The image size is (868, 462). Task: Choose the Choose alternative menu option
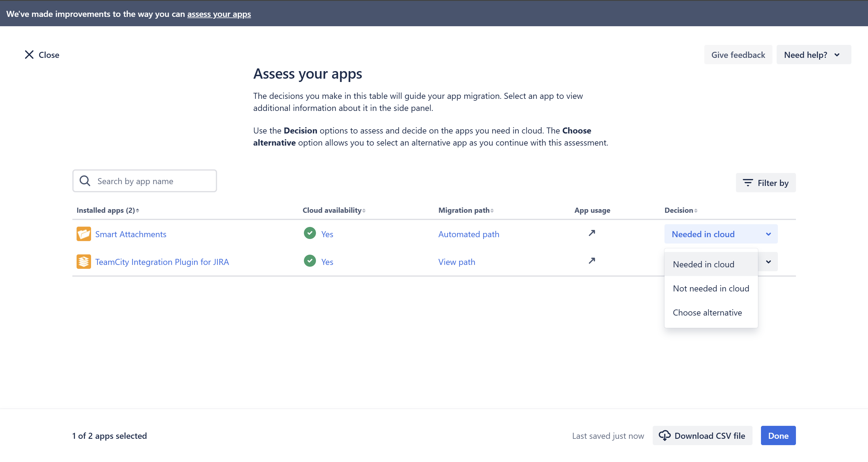(707, 313)
